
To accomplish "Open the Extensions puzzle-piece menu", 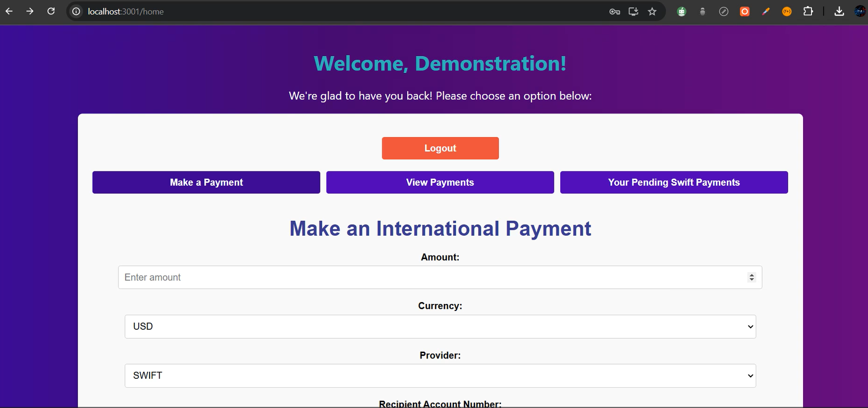I will [x=808, y=11].
